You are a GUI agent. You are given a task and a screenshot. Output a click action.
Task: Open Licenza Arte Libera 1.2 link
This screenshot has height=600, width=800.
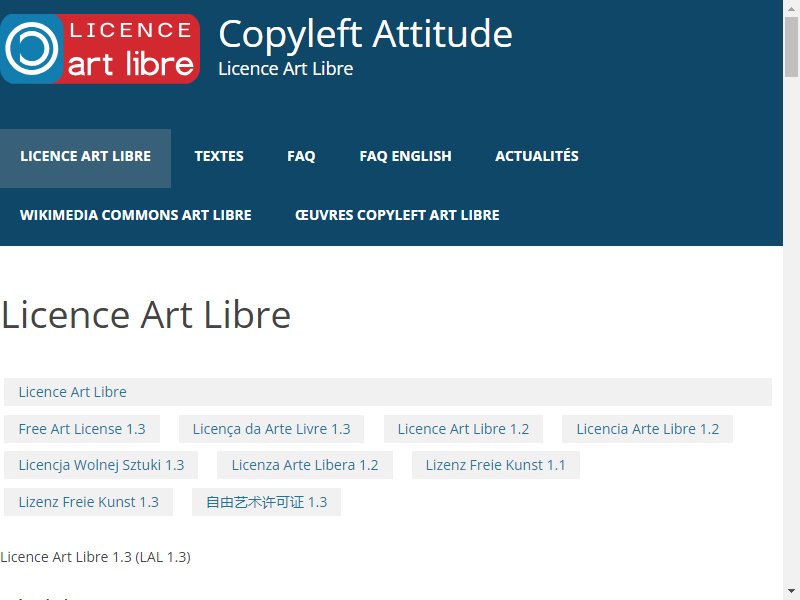click(305, 465)
